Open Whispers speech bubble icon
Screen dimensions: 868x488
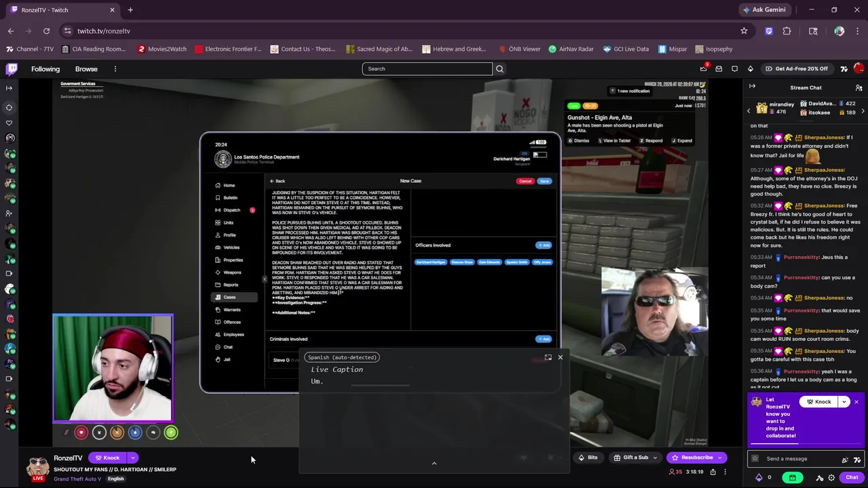click(734, 68)
